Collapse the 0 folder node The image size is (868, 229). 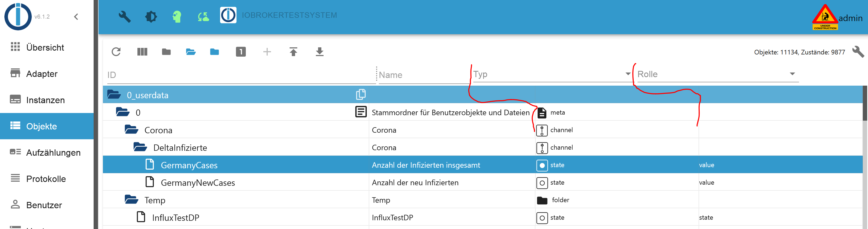[x=123, y=112]
